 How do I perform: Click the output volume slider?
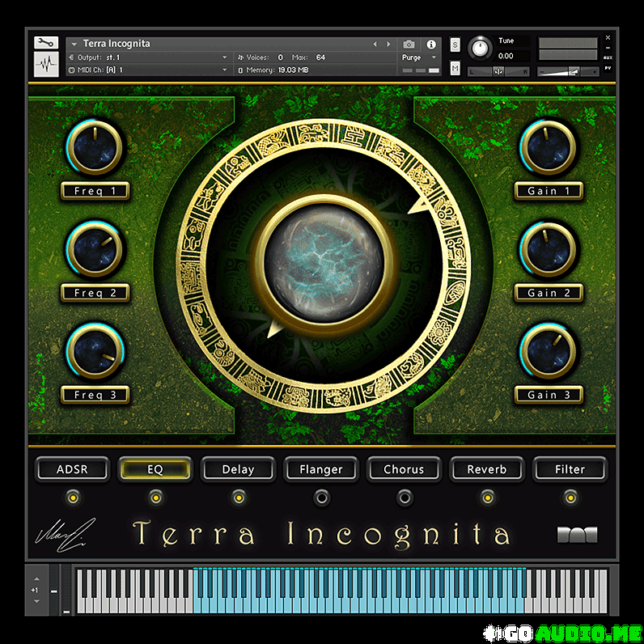[568, 72]
